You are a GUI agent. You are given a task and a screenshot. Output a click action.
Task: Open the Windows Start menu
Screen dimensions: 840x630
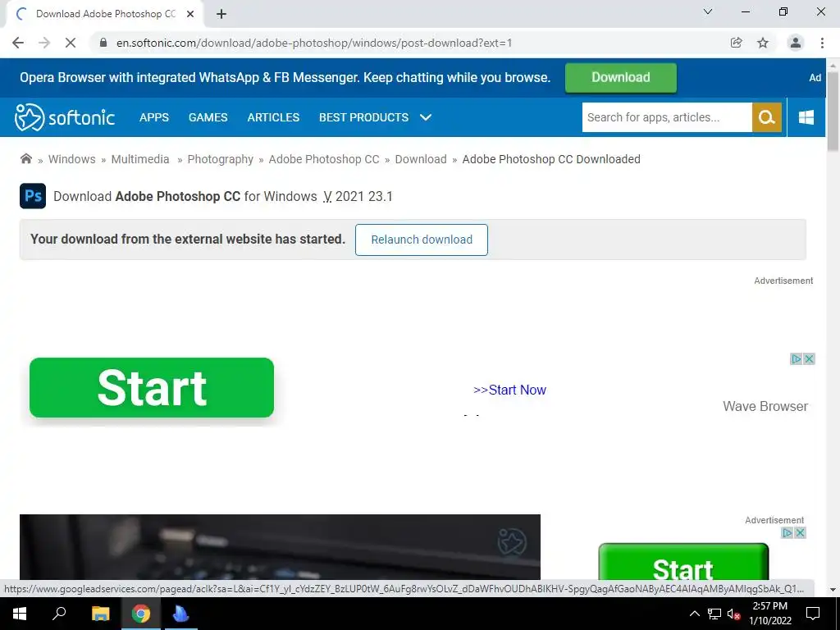coord(20,614)
